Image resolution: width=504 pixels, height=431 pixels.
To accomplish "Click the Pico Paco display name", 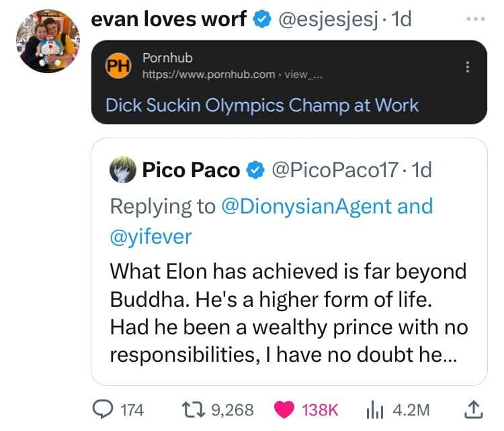I will coord(191,171).
